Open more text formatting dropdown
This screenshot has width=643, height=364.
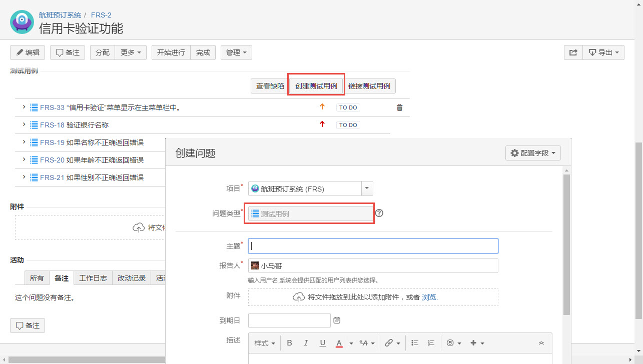[367, 343]
